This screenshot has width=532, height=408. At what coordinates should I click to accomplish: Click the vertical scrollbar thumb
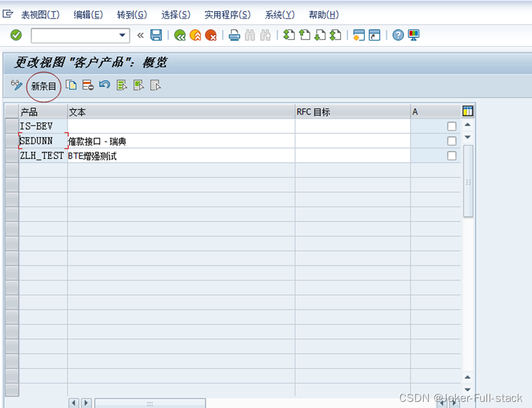coord(468,181)
